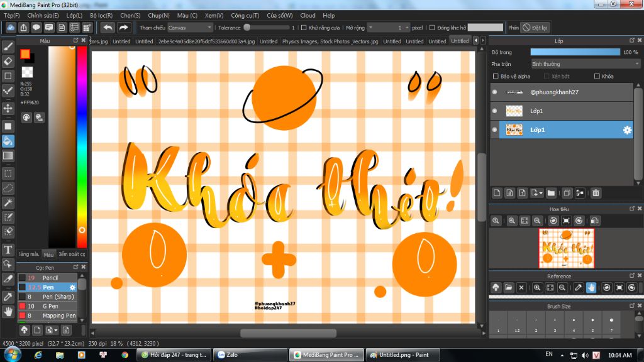The width and height of the screenshot is (644, 362).
Task: Pick the Lasso selection tool
Action: point(8,188)
